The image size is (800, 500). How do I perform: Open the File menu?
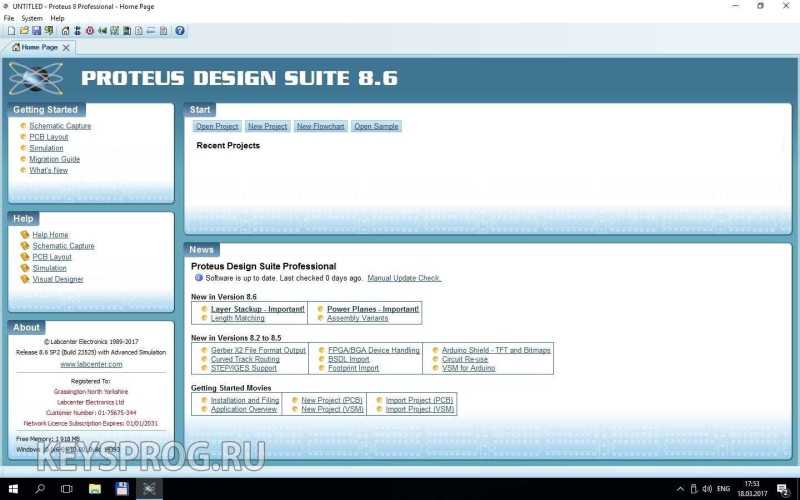[x=9, y=18]
